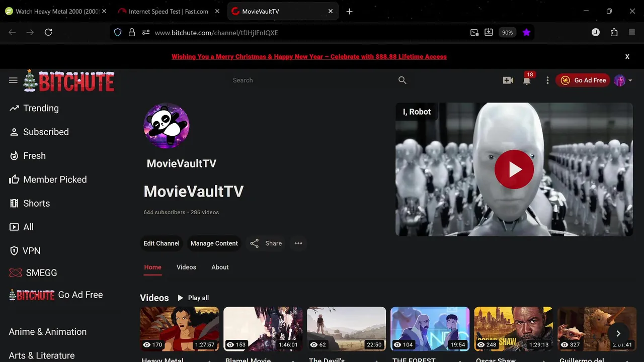
Task: Open THE FOREST video thumbnail
Action: (430, 329)
